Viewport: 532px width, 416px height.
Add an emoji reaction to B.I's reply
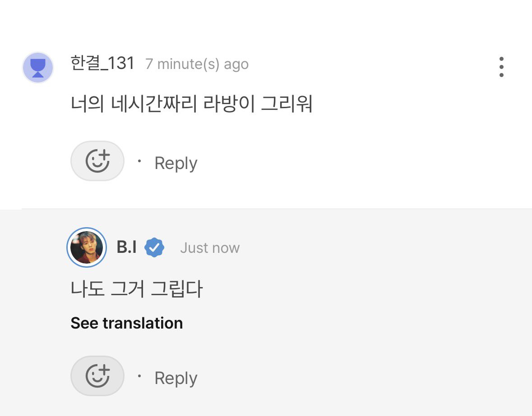click(x=97, y=376)
